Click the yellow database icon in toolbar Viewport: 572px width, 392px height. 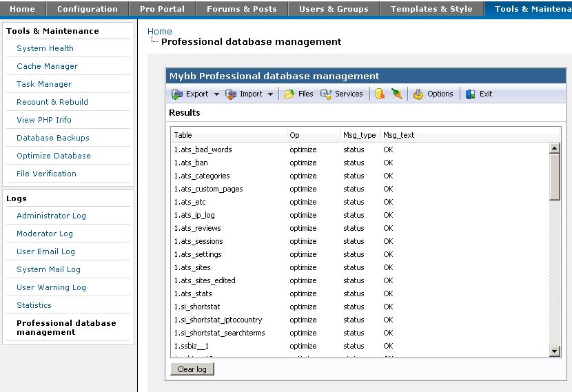380,94
